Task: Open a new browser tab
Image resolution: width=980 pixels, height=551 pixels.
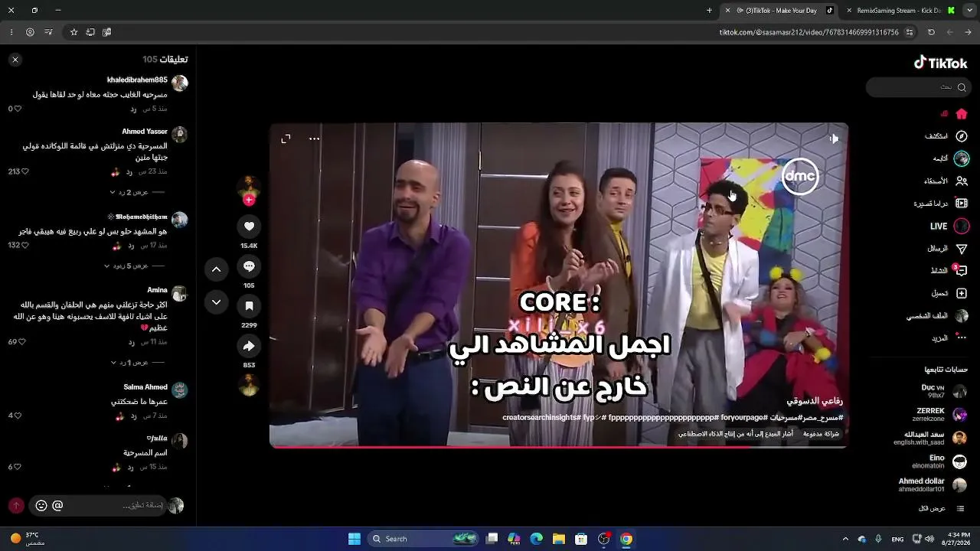Action: coord(709,11)
